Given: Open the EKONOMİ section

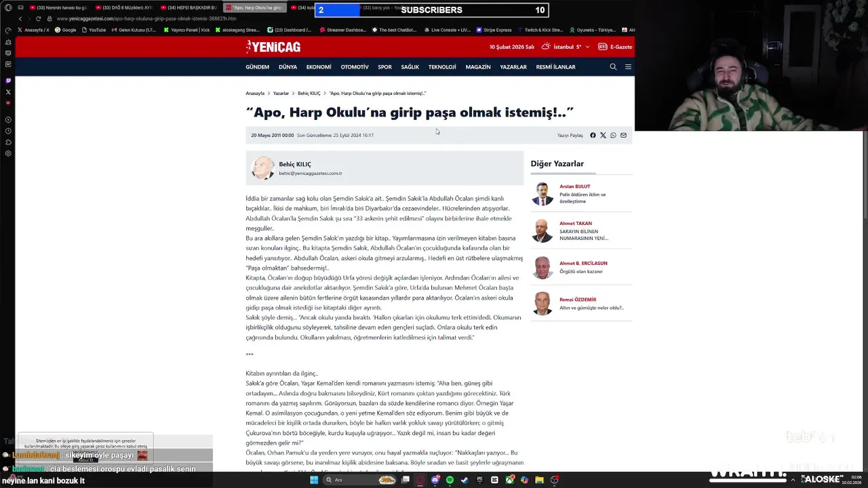Looking at the screenshot, I should 319,67.
